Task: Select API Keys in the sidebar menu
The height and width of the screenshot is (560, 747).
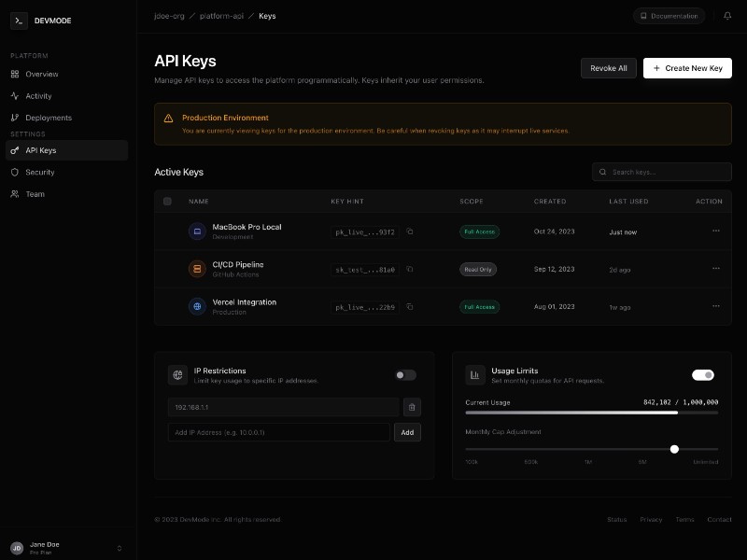Action: tap(40, 150)
